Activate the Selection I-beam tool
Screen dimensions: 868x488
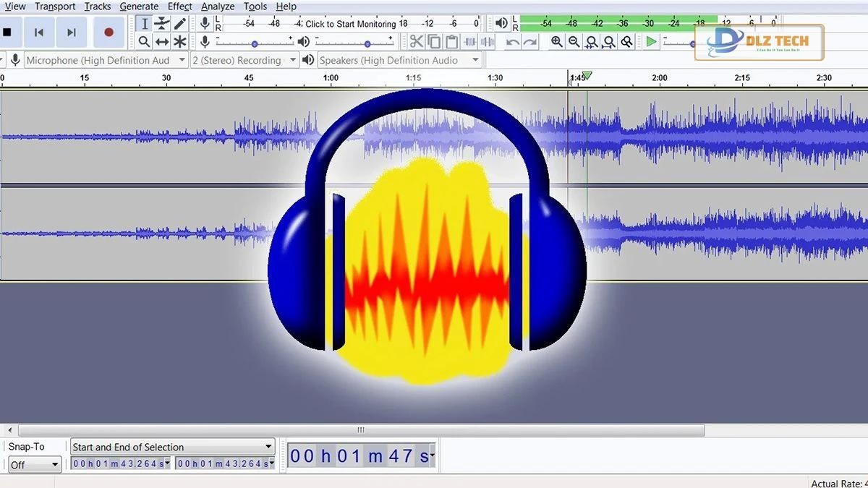pyautogui.click(x=145, y=24)
